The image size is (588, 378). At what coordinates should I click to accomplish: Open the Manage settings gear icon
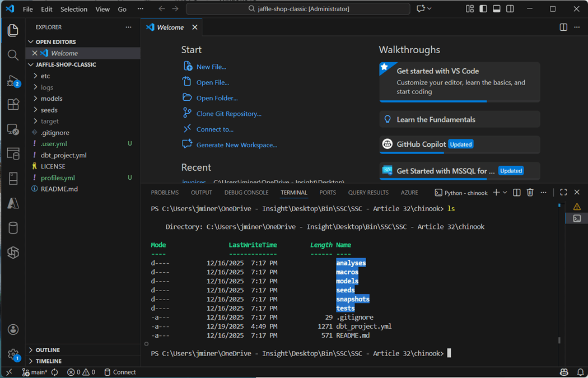(x=13, y=354)
